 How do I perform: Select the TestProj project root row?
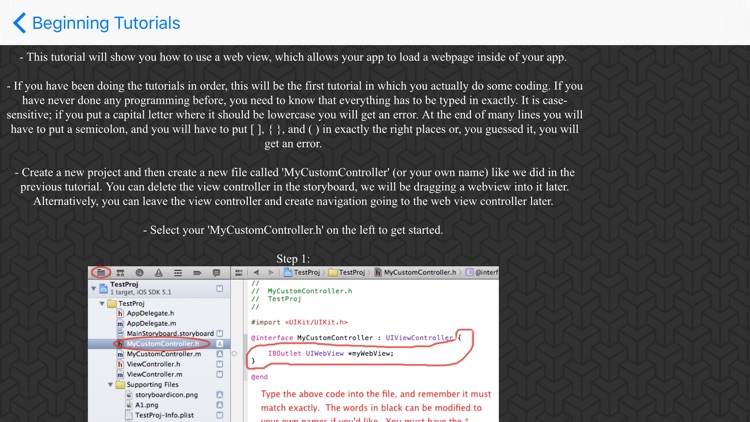(x=159, y=289)
